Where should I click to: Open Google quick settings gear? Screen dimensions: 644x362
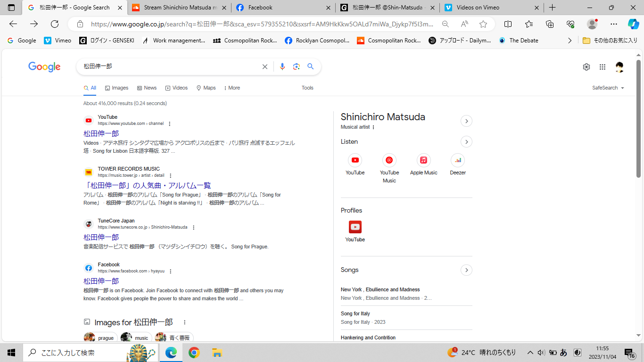586,67
